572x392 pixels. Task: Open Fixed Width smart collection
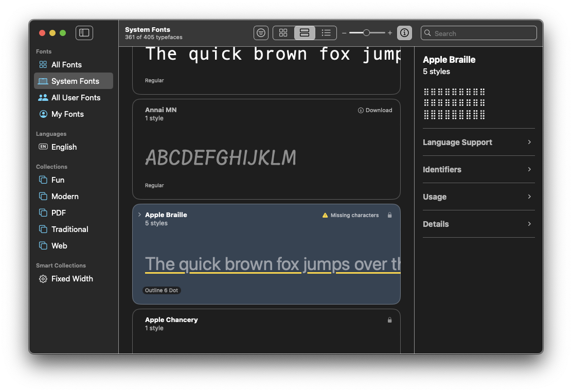pyautogui.click(x=74, y=278)
